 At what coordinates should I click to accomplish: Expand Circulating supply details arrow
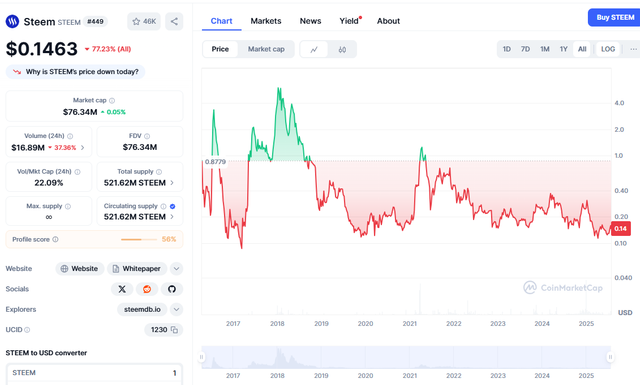point(172,217)
